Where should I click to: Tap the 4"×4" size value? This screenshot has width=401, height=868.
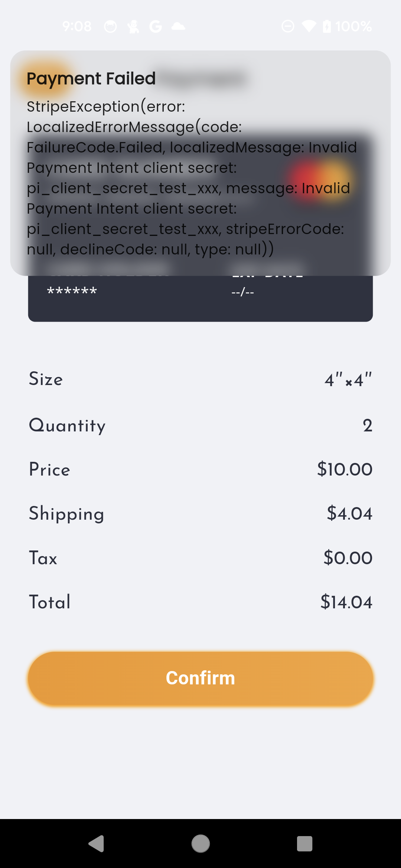(x=348, y=380)
